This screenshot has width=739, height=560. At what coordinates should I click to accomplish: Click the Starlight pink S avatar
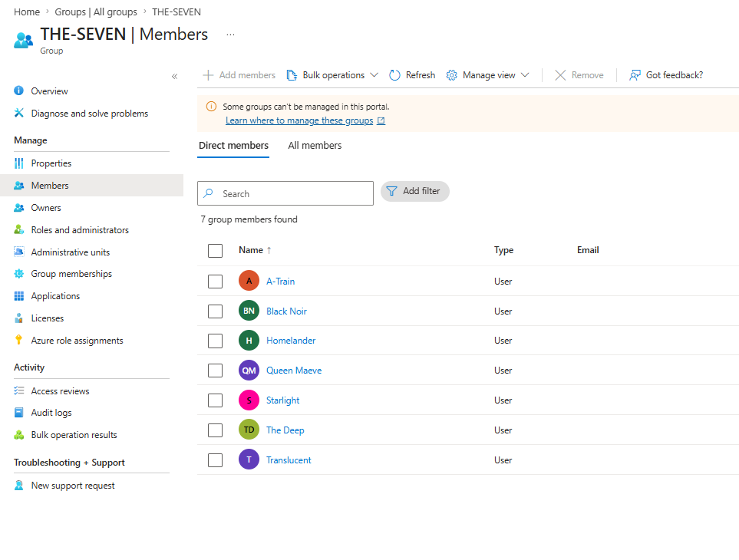[x=249, y=400]
